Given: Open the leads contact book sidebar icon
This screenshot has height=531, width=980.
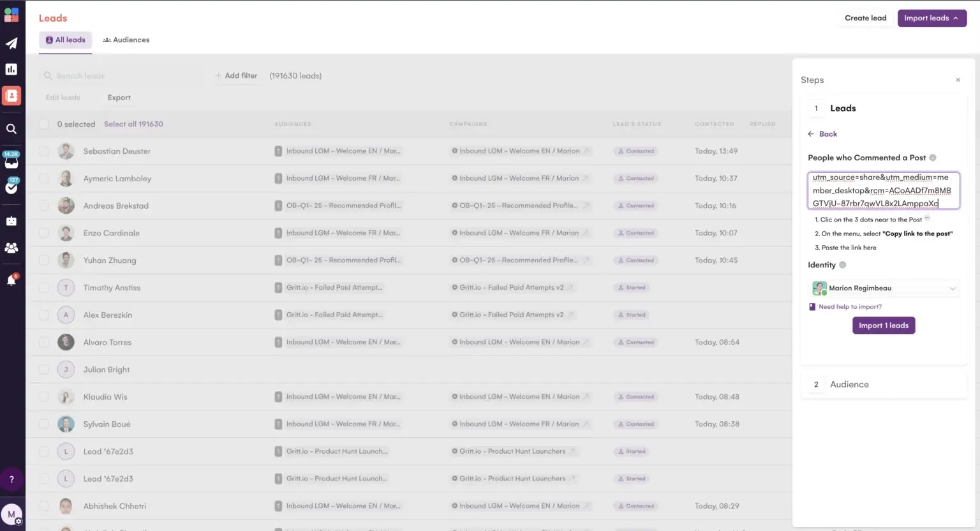Looking at the screenshot, I should tap(11, 96).
